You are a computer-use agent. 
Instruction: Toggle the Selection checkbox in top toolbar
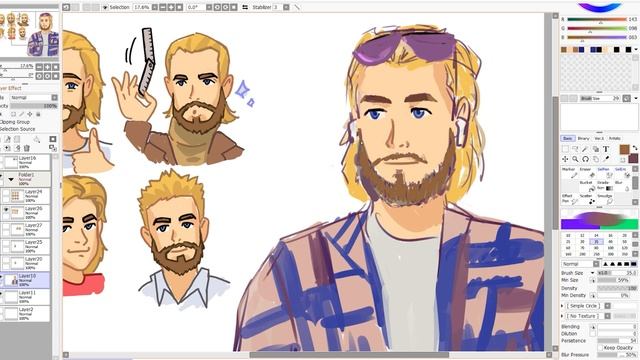tap(105, 7)
